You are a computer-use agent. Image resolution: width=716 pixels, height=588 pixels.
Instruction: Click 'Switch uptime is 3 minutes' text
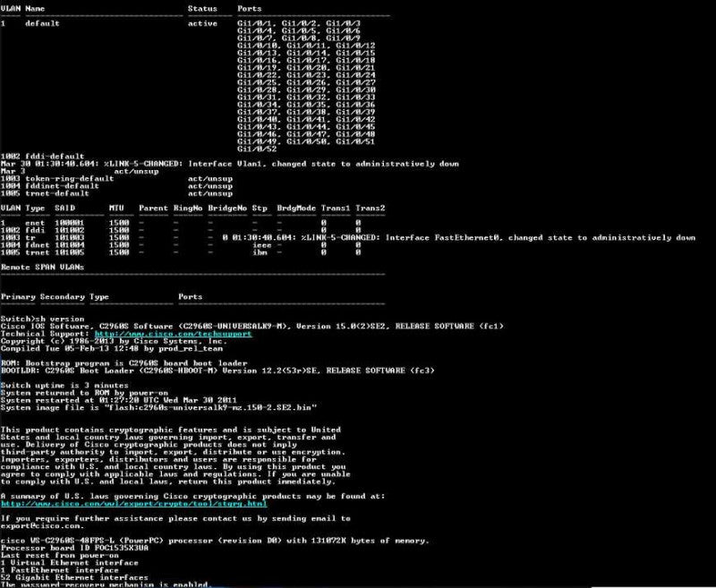click(x=64, y=386)
